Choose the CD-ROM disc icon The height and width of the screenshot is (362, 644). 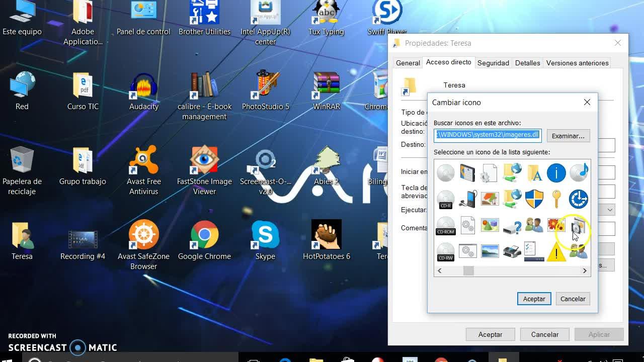pos(445,226)
